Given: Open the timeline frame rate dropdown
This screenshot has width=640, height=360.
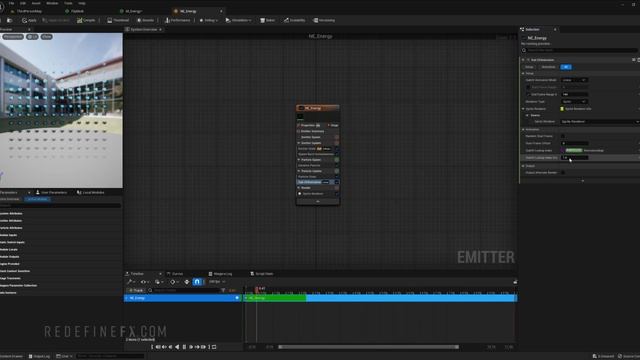Looking at the screenshot, I should tap(217, 282).
